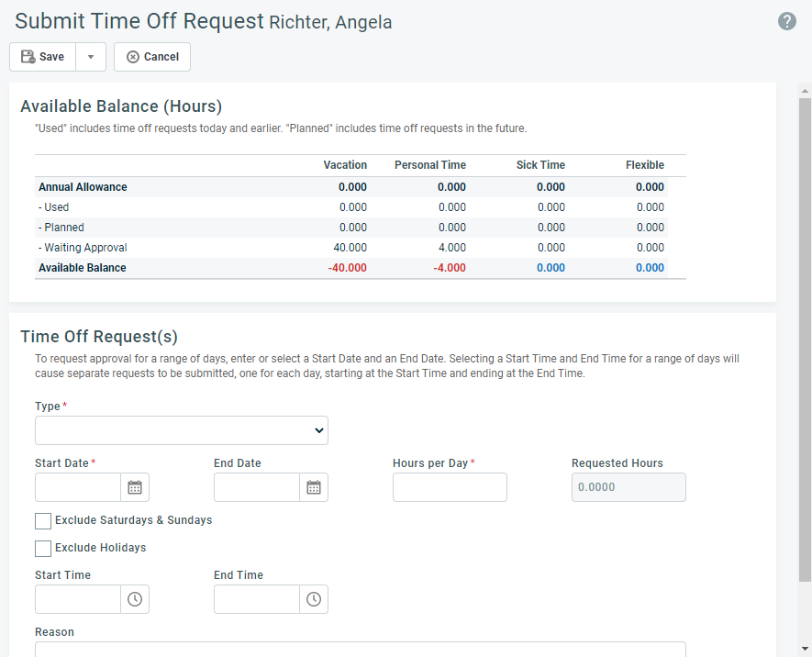
Task: Click the scrollbar down arrow
Action: (x=805, y=648)
